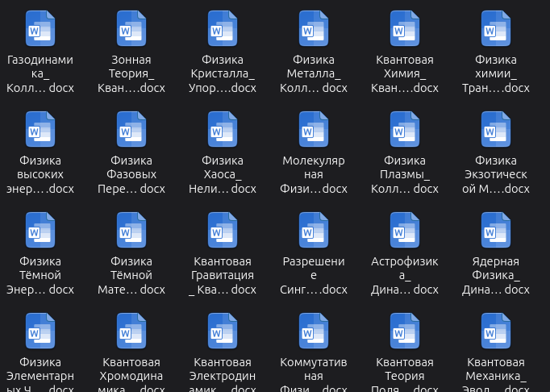Screen dimensions: 550x392
Task: Click the label 'Физика Фазовых Пере… docx'
Action: coord(131,174)
